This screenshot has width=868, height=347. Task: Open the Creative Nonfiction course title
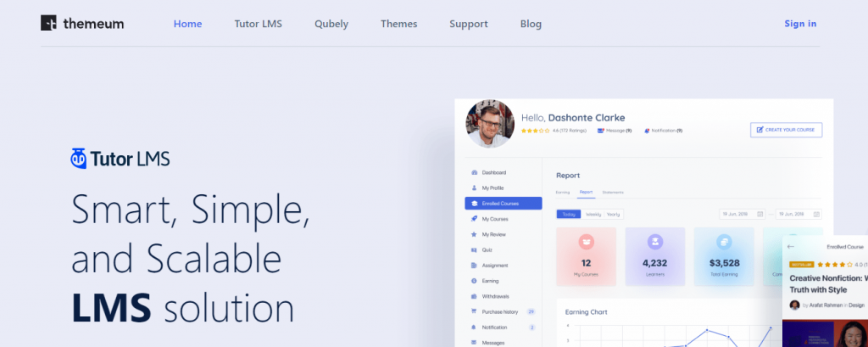point(828,284)
